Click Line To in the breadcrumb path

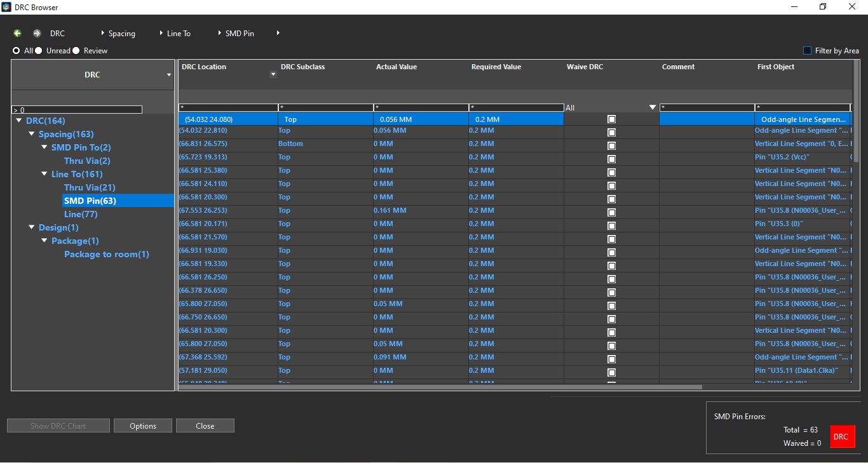click(x=179, y=33)
